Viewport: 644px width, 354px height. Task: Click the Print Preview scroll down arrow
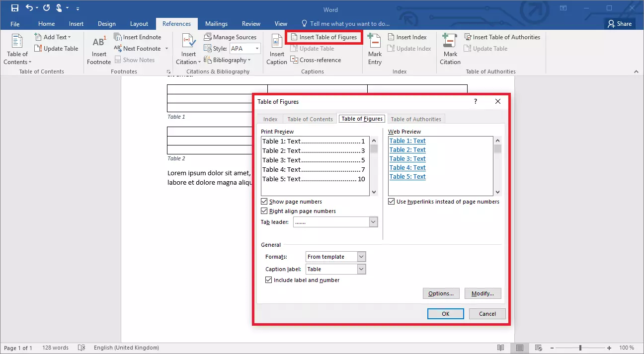pyautogui.click(x=374, y=192)
